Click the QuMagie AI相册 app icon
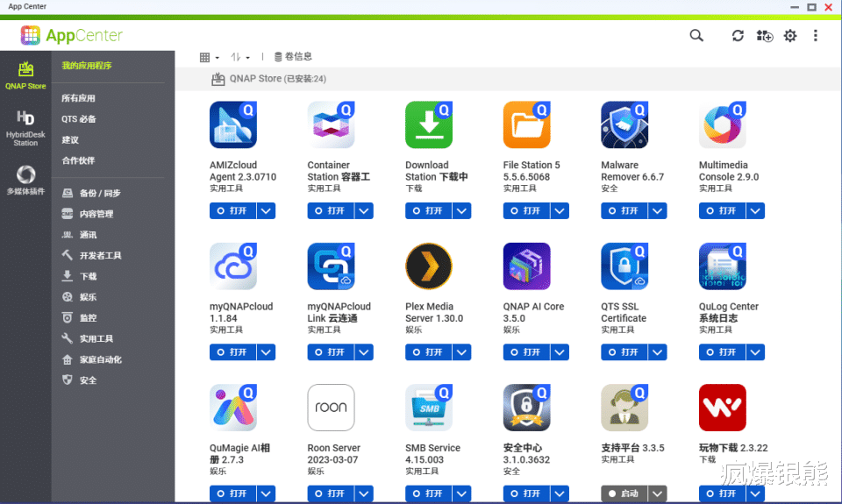This screenshot has height=504, width=842. 233,408
